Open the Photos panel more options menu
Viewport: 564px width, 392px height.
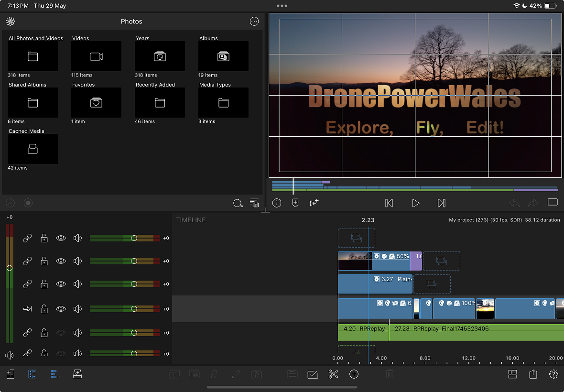(x=254, y=21)
